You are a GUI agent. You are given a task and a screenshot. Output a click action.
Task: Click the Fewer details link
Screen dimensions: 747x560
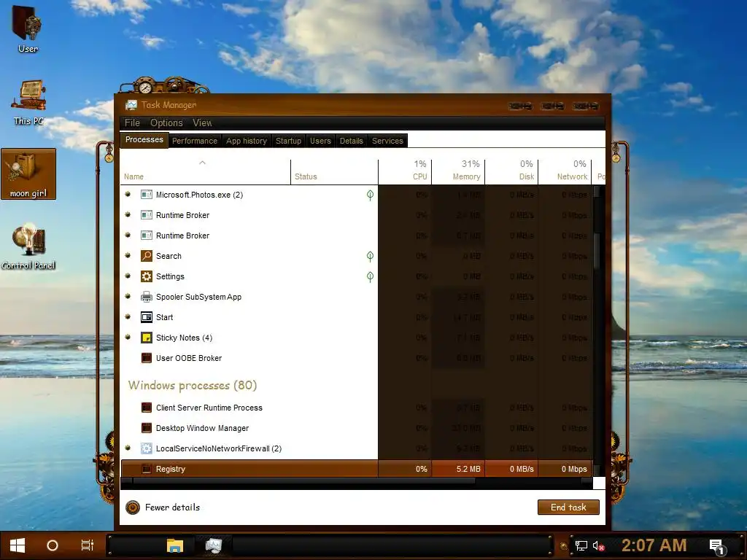pos(172,507)
